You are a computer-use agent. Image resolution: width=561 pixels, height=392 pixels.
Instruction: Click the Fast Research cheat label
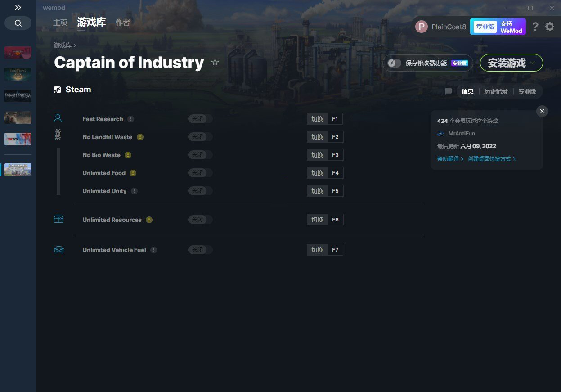[103, 119]
